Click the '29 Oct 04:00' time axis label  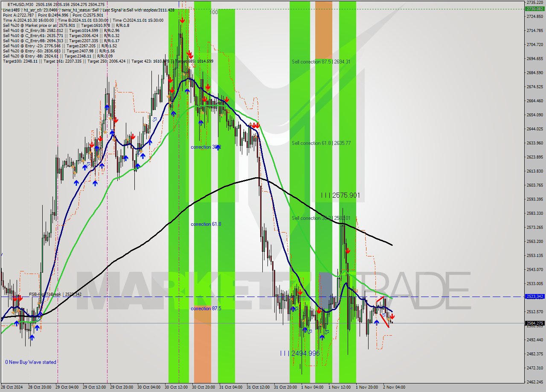67,387
